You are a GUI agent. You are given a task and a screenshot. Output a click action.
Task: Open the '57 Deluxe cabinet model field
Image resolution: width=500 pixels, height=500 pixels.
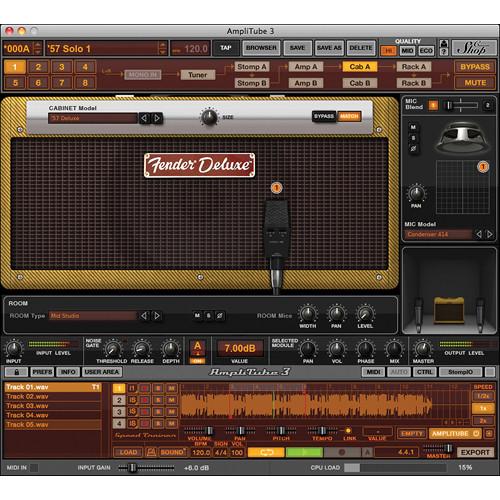(93, 118)
